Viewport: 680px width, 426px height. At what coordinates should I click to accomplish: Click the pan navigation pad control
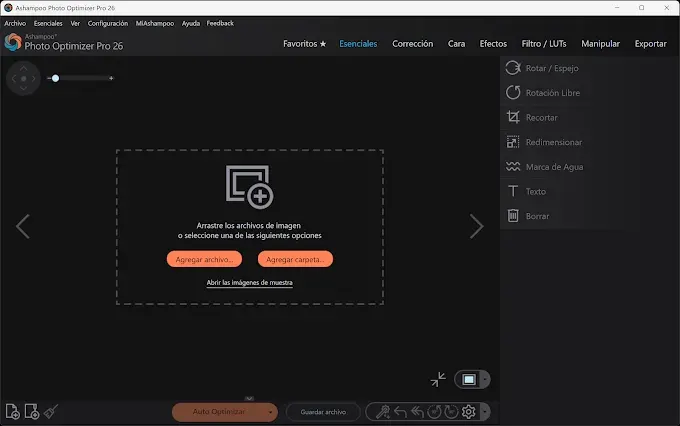(23, 79)
